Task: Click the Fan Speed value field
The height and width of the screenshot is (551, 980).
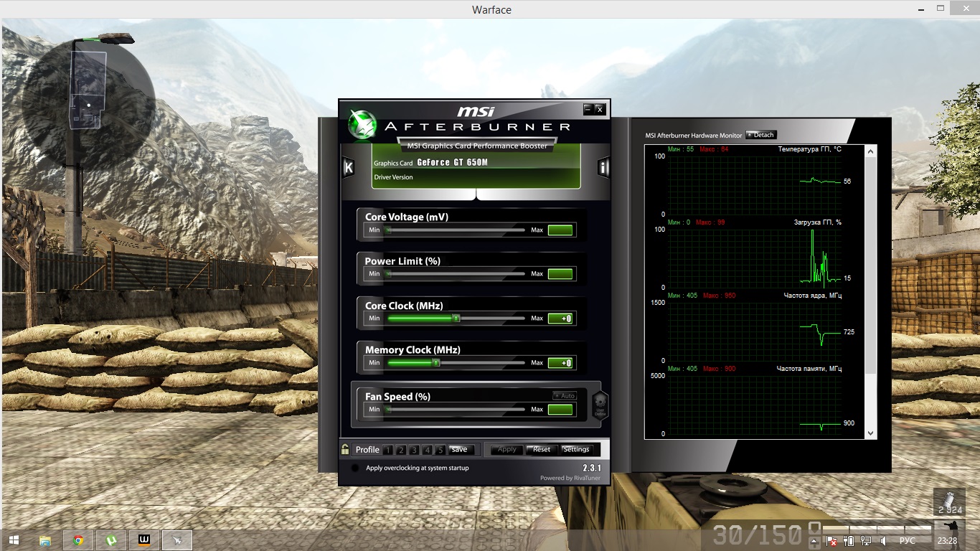Action: pos(560,410)
